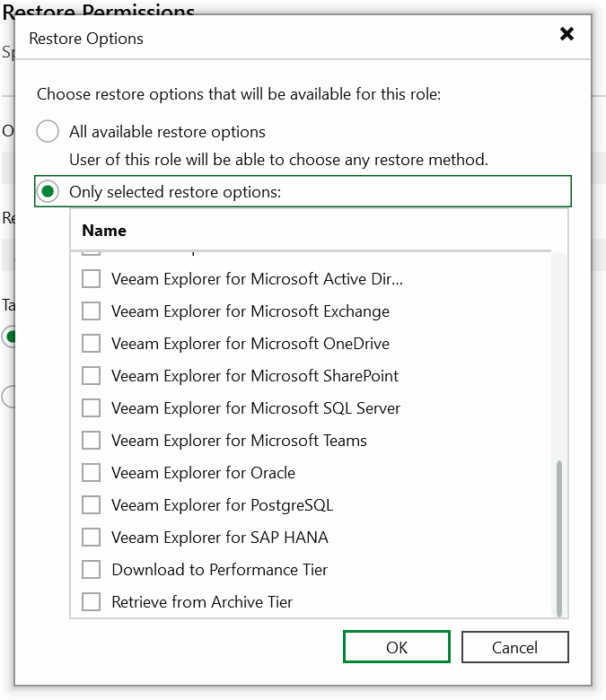Viewport: 606px width, 700px height.
Task: Toggle Veeam Explorer for Microsoft SQL Server
Action: [91, 408]
